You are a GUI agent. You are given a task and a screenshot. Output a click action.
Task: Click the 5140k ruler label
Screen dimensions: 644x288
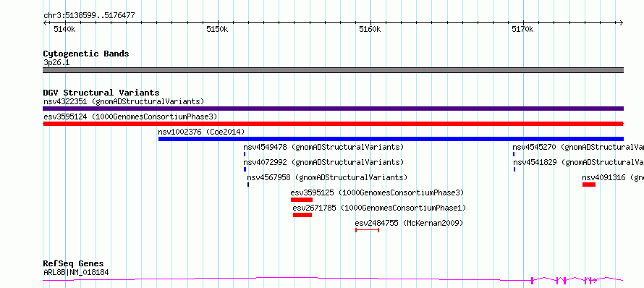click(65, 29)
